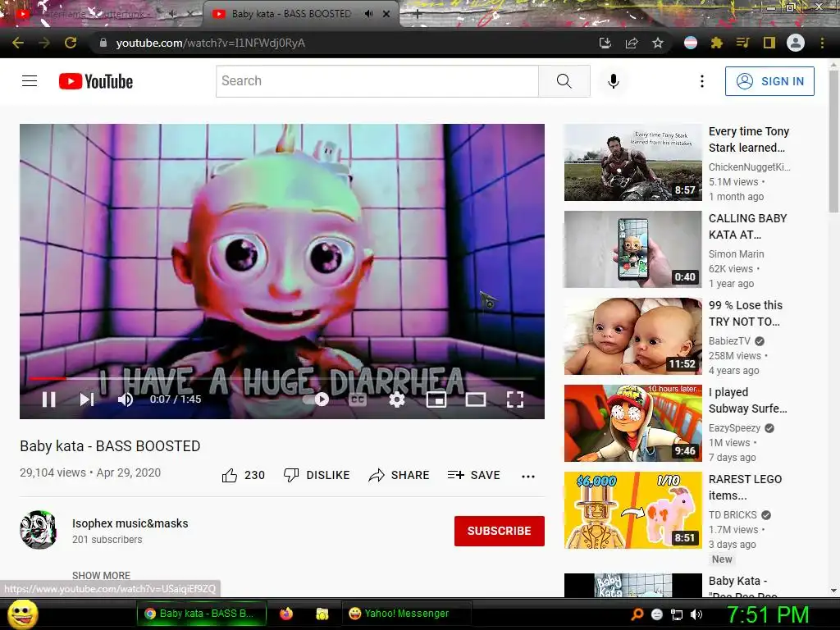Open the taskbar clock showing 7:51 PM

[768, 614]
